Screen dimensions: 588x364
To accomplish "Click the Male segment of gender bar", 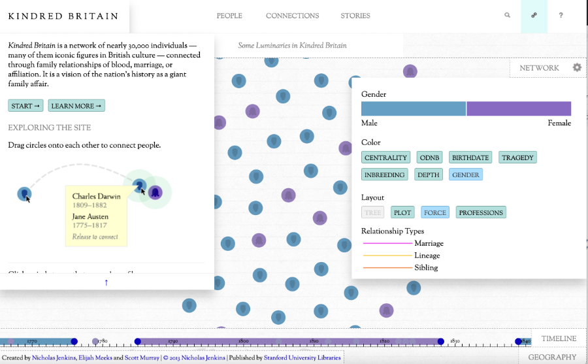I will tap(413, 108).
